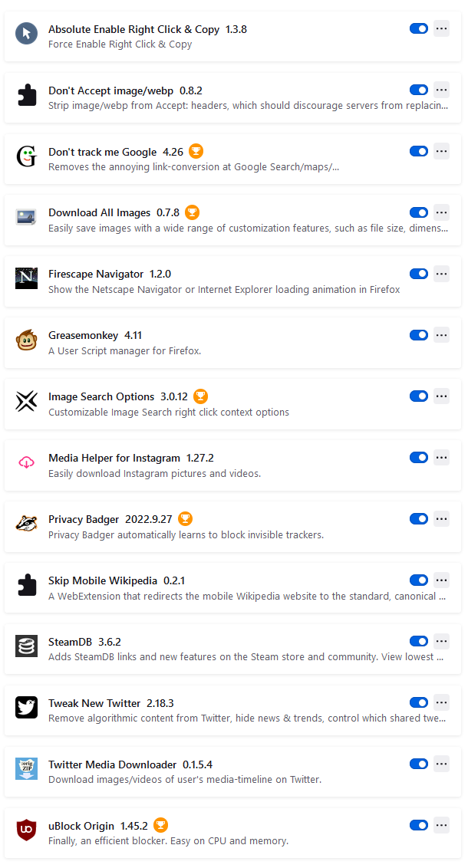Toggle off the Greasemonkey extension
468x868 pixels.
[x=419, y=335]
